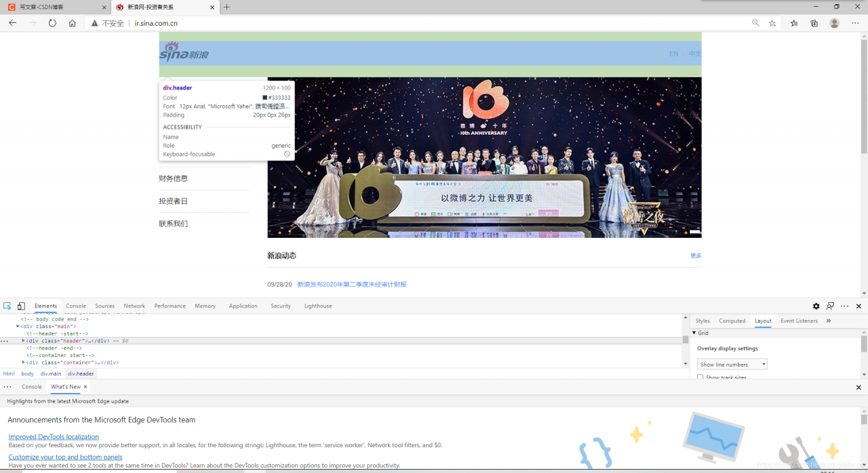Open the Event Listeners pane
The height and width of the screenshot is (473, 868).
(799, 321)
